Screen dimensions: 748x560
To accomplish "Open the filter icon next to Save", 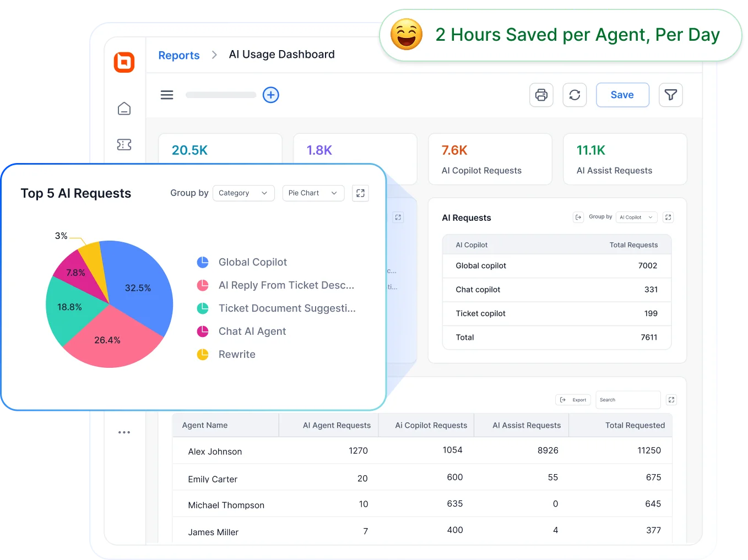I will [670, 95].
